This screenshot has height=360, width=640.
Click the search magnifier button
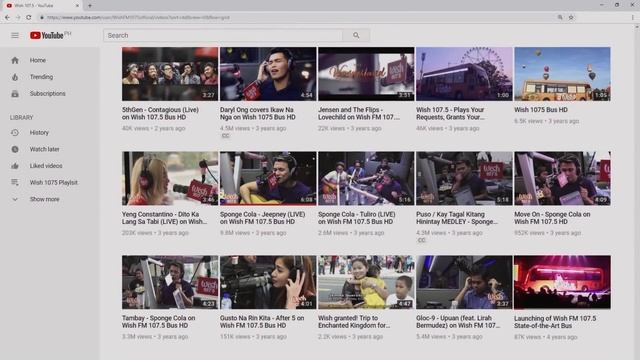(x=356, y=36)
